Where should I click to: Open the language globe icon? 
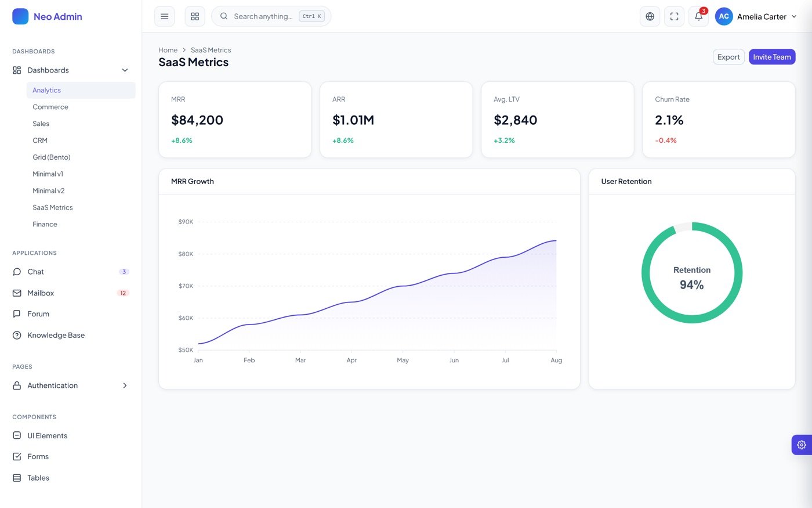[650, 16]
